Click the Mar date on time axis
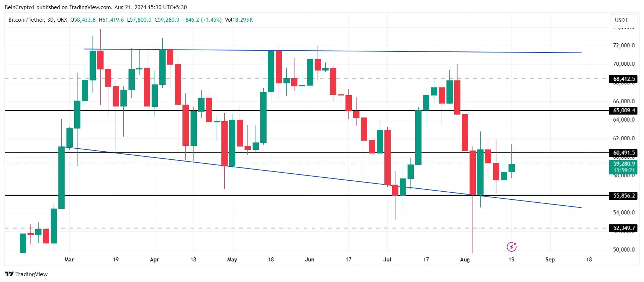 (69, 260)
